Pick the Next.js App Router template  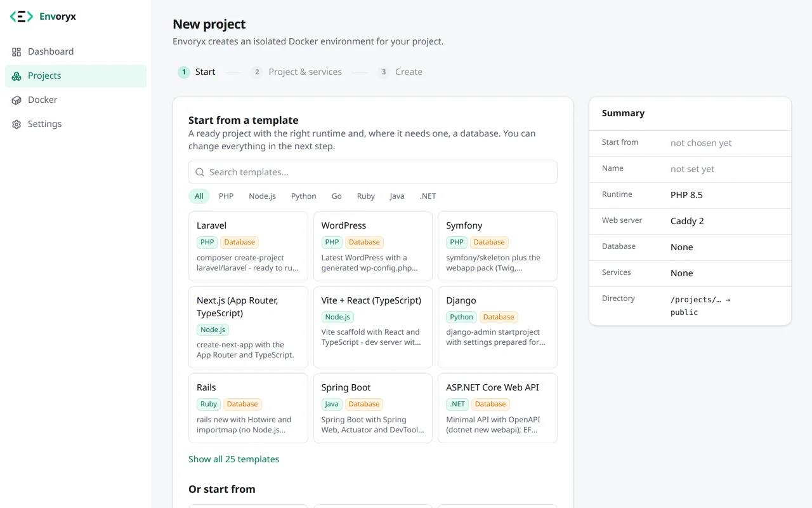[x=248, y=327]
